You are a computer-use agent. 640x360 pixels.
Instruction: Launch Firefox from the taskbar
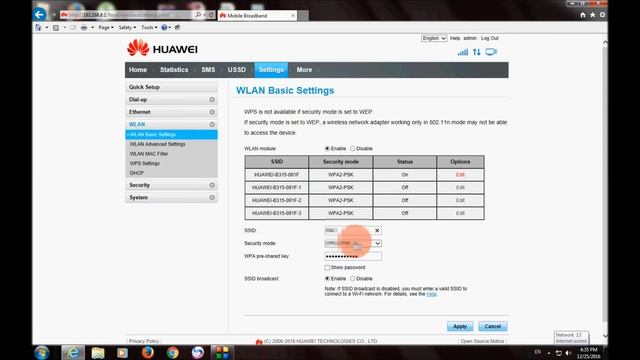pos(147,352)
